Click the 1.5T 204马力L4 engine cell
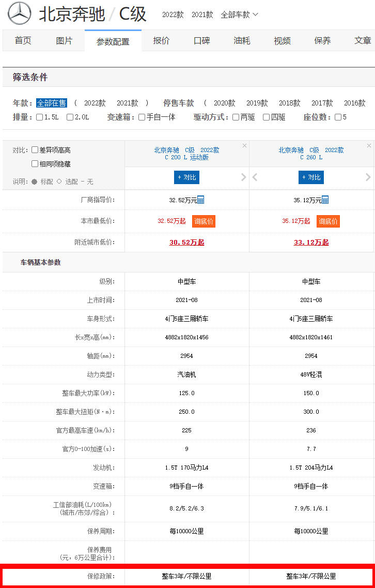This screenshot has width=375, height=588. [x=311, y=468]
